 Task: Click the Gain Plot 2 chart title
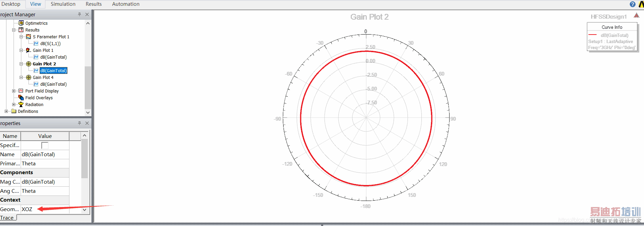[369, 17]
